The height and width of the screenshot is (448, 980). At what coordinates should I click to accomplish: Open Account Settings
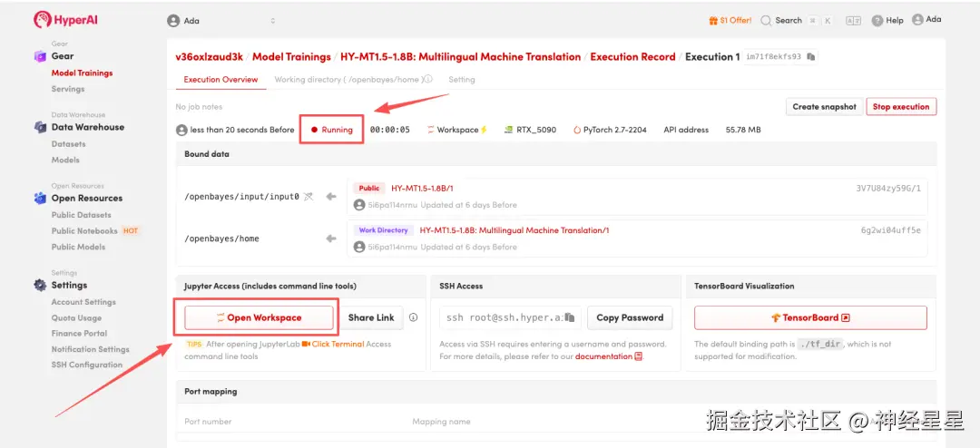[x=83, y=302]
